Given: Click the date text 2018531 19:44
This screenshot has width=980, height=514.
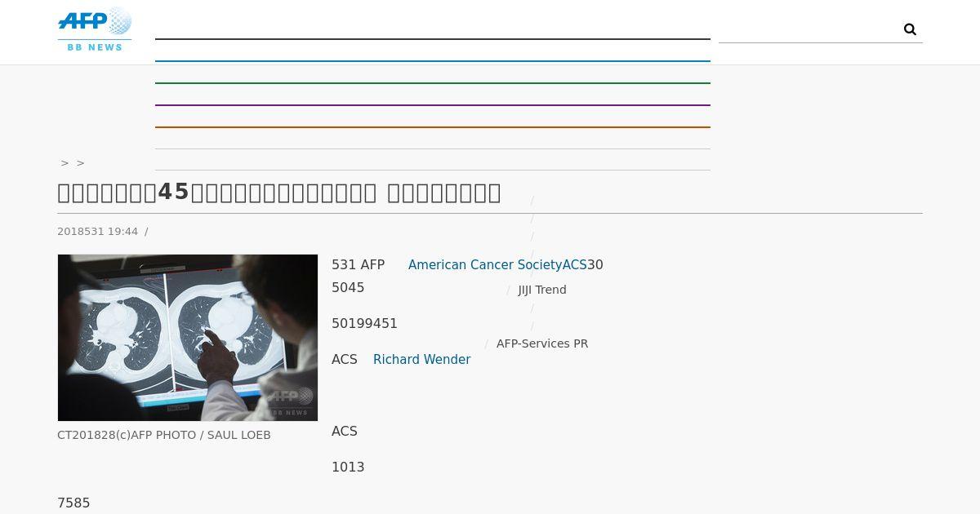Looking at the screenshot, I should click(x=98, y=232).
